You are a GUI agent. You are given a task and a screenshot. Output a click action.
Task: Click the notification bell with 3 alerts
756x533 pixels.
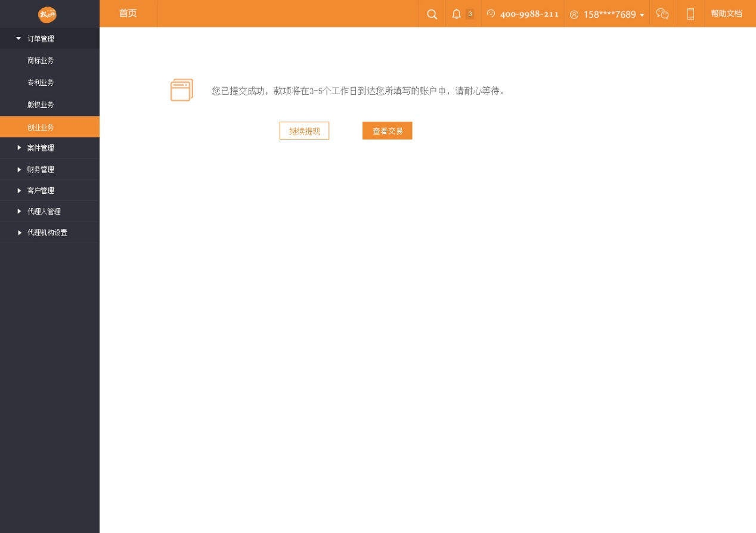457,14
